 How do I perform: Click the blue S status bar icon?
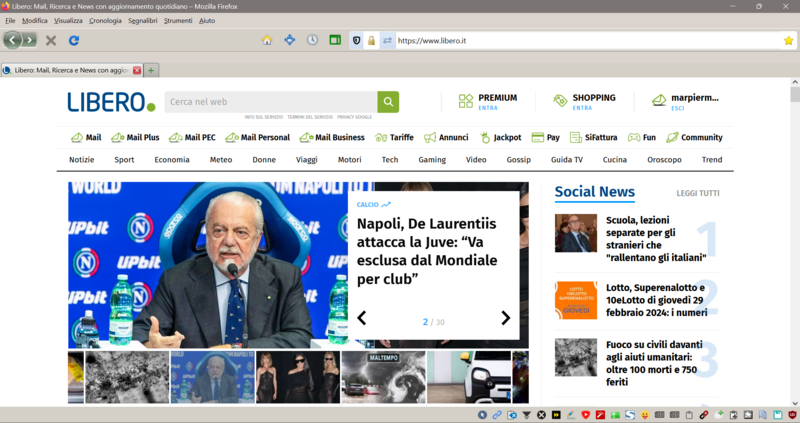tap(630, 415)
